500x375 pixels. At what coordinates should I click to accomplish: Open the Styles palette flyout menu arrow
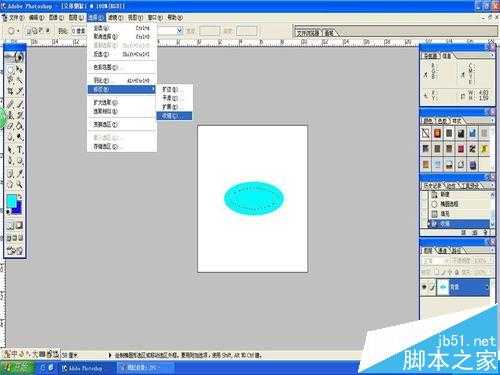(492, 120)
